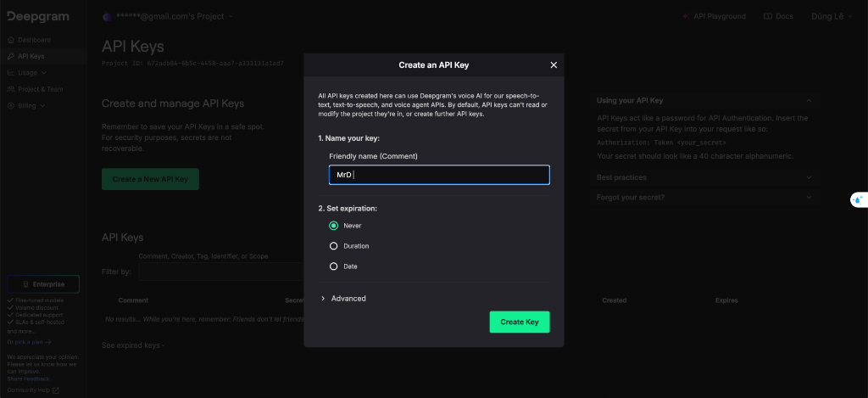Open the Community Help link
Image resolution: width=868 pixels, height=398 pixels.
pos(33,390)
